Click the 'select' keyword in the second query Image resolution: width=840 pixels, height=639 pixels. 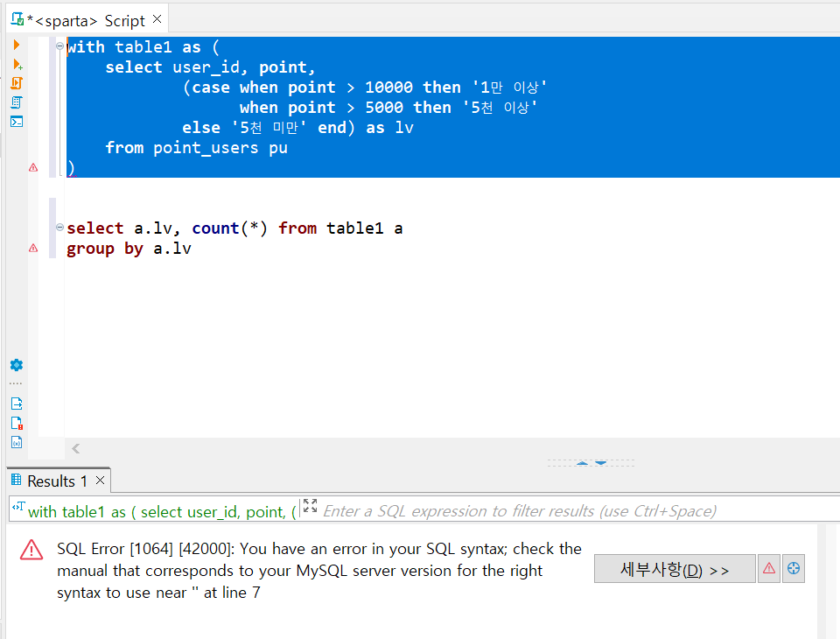click(x=94, y=228)
